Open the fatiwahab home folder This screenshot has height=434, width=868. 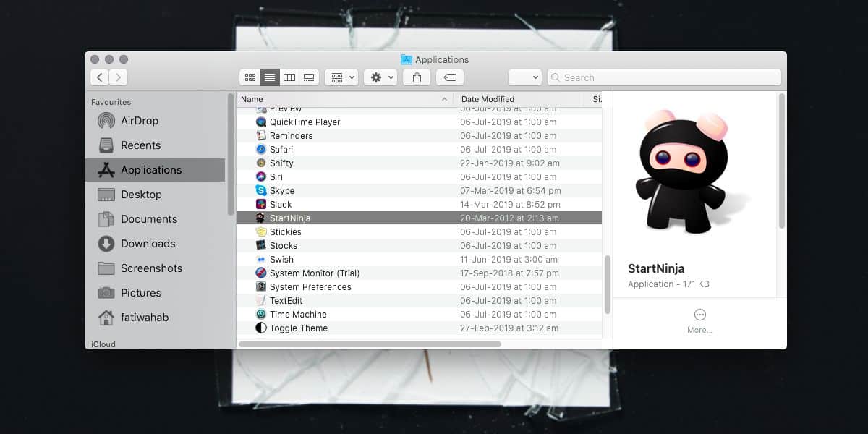tap(155, 318)
